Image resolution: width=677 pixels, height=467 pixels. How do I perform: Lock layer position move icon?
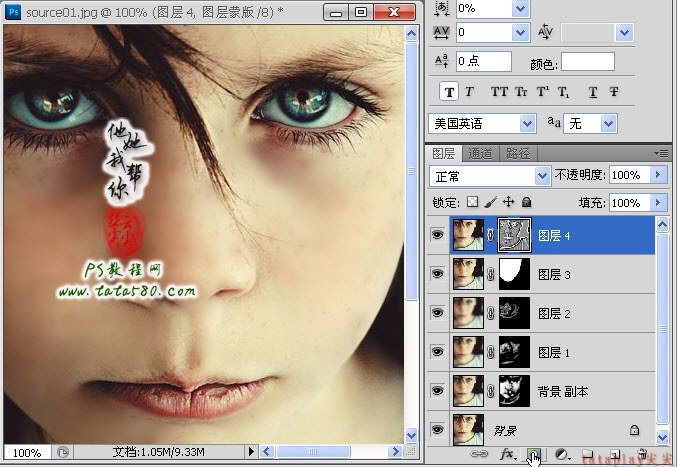click(x=509, y=202)
